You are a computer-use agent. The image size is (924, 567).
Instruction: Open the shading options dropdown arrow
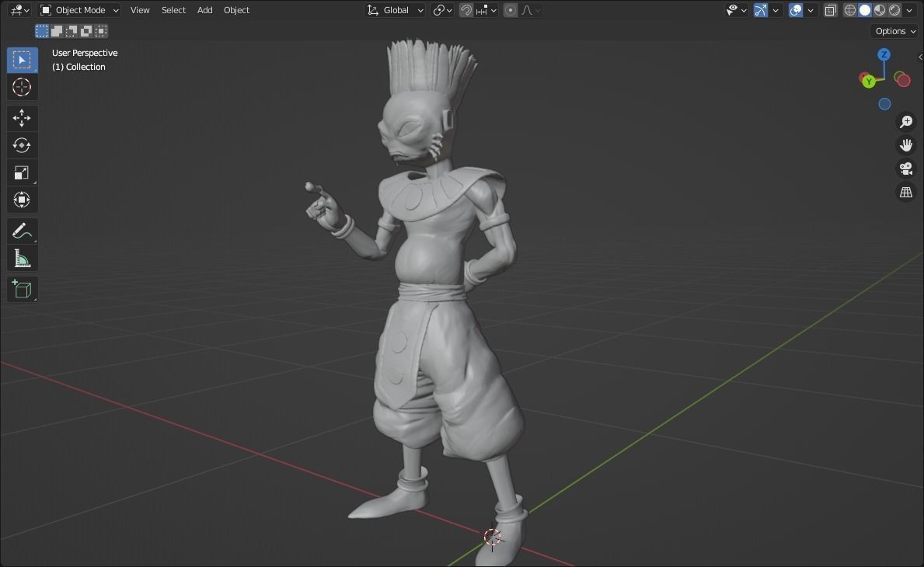point(909,10)
